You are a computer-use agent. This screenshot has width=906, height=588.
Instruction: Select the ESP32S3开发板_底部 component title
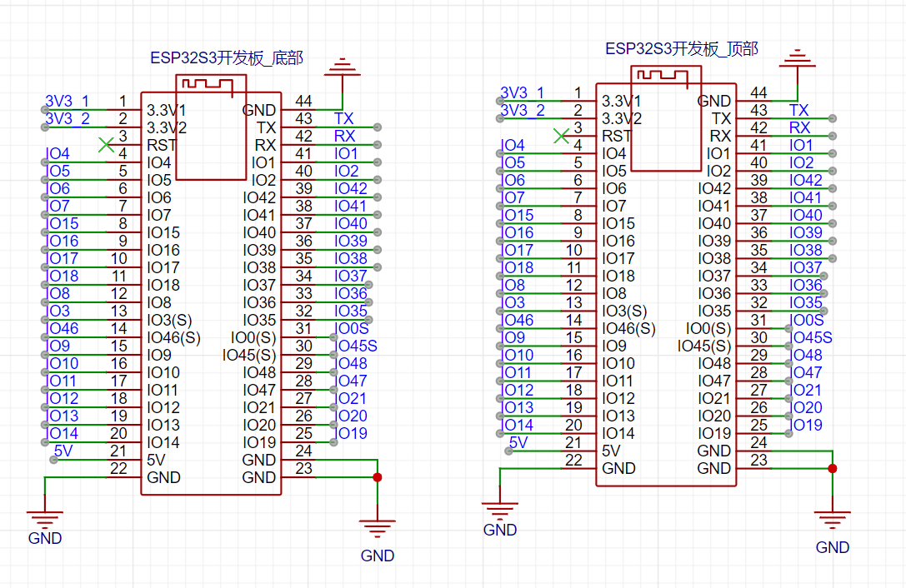pos(227,57)
